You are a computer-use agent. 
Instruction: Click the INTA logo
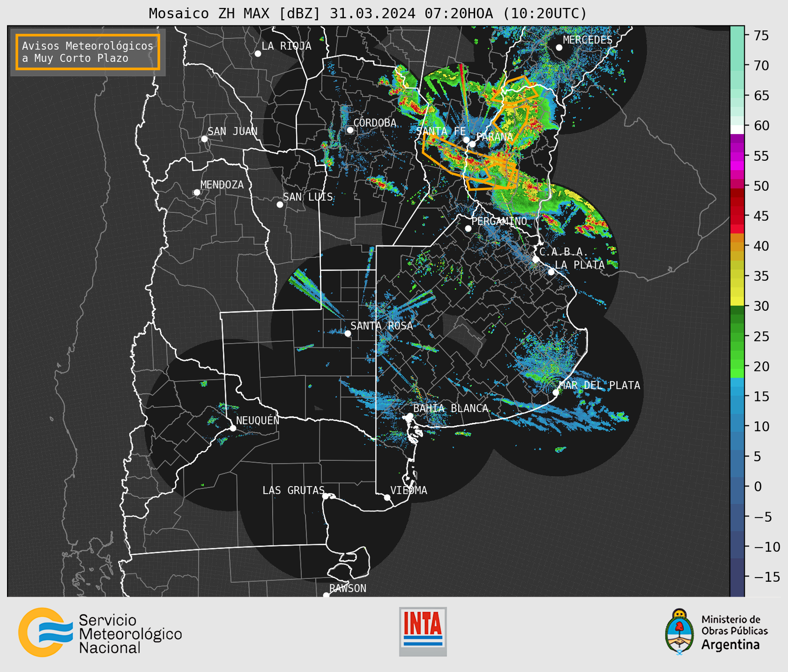click(423, 631)
